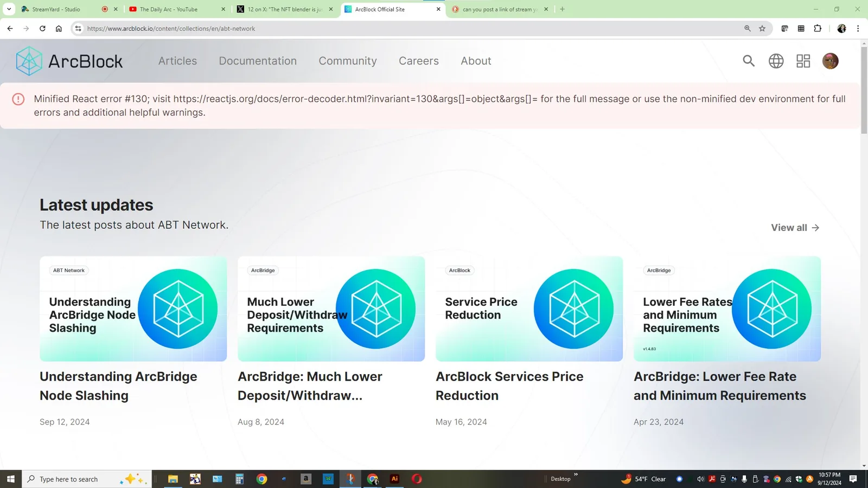Bookmark this page with the star icon
This screenshot has height=488, width=868.
(x=762, y=28)
